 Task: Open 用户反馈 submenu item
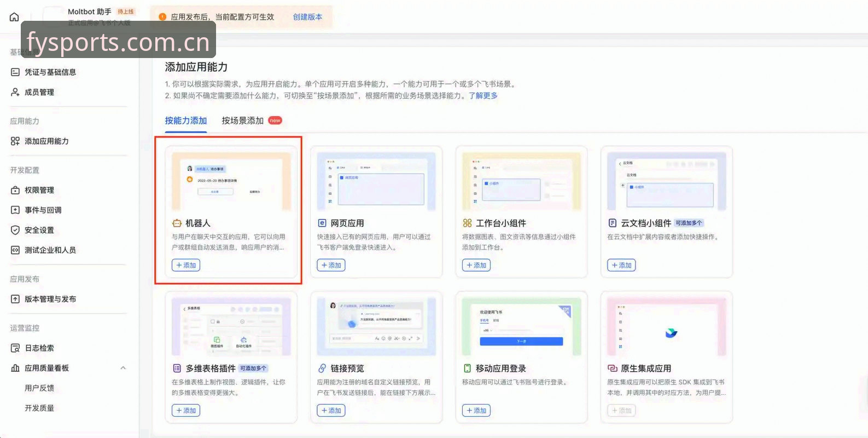point(39,388)
